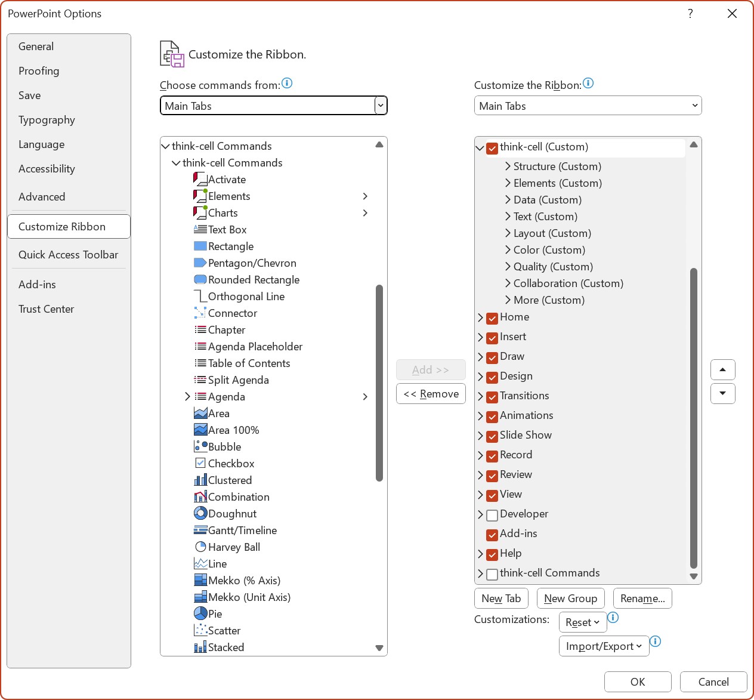Select the Rounded Rectangle icon
The image size is (754, 700).
click(x=200, y=279)
